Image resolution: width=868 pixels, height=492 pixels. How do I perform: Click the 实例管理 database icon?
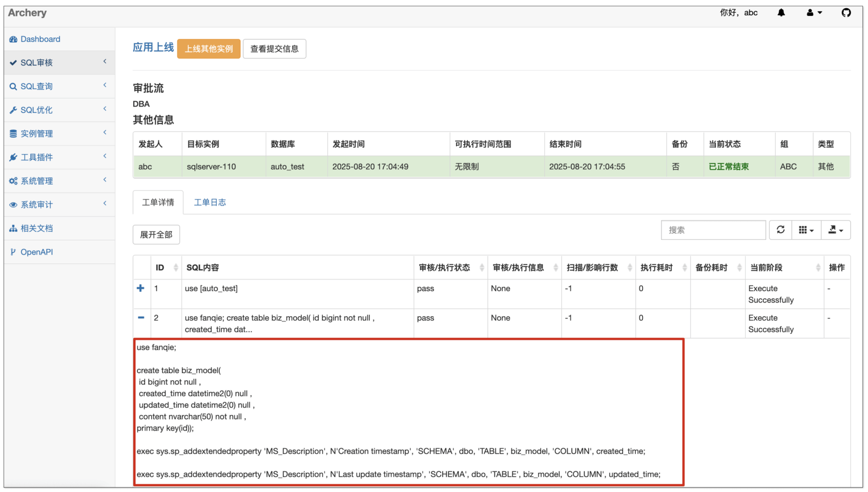pyautogui.click(x=13, y=134)
